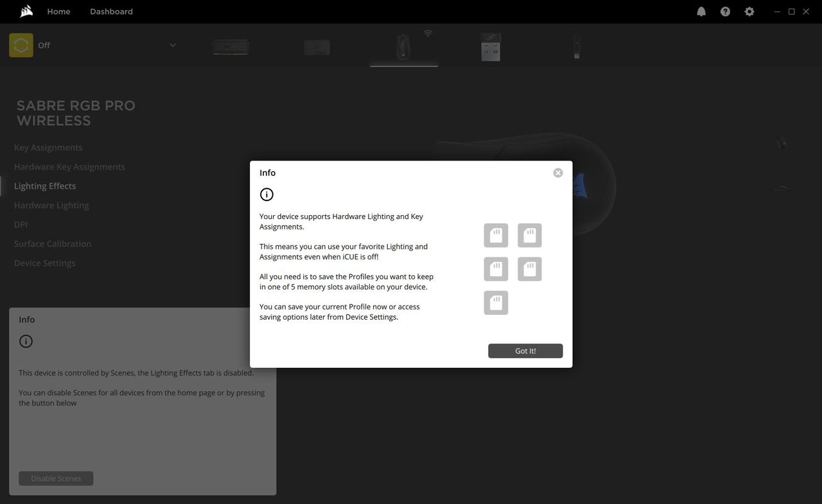Close the Info dialog with the X icon
Screen dimensions: 822x504
tap(558, 173)
